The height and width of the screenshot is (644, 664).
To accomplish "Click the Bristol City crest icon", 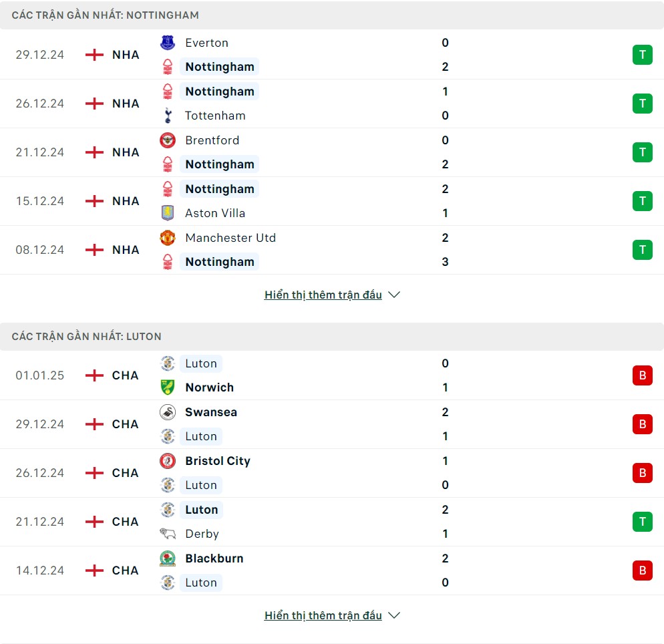I will (168, 461).
